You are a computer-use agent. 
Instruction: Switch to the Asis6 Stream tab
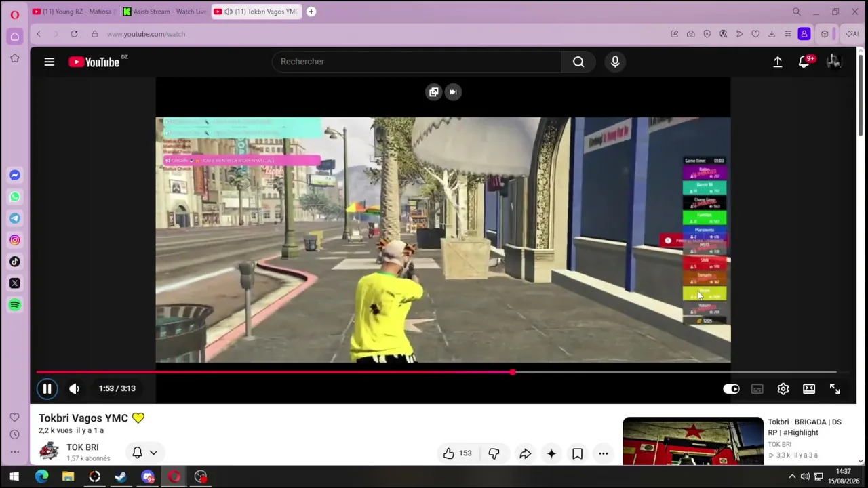click(x=165, y=12)
